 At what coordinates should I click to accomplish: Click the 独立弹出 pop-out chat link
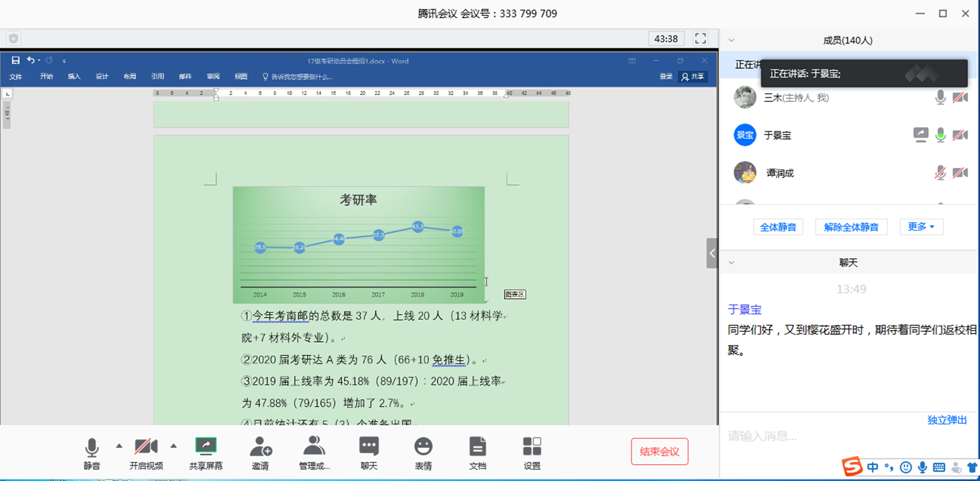tap(947, 420)
